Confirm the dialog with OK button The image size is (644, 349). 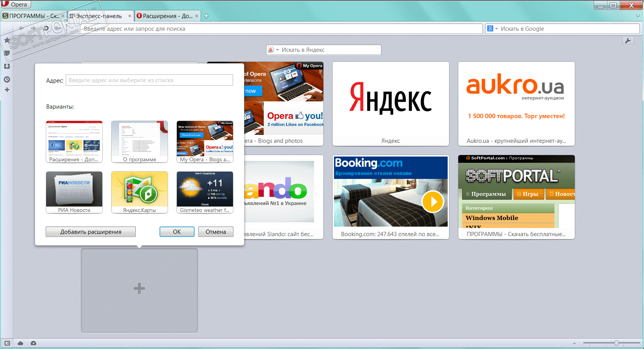point(177,232)
